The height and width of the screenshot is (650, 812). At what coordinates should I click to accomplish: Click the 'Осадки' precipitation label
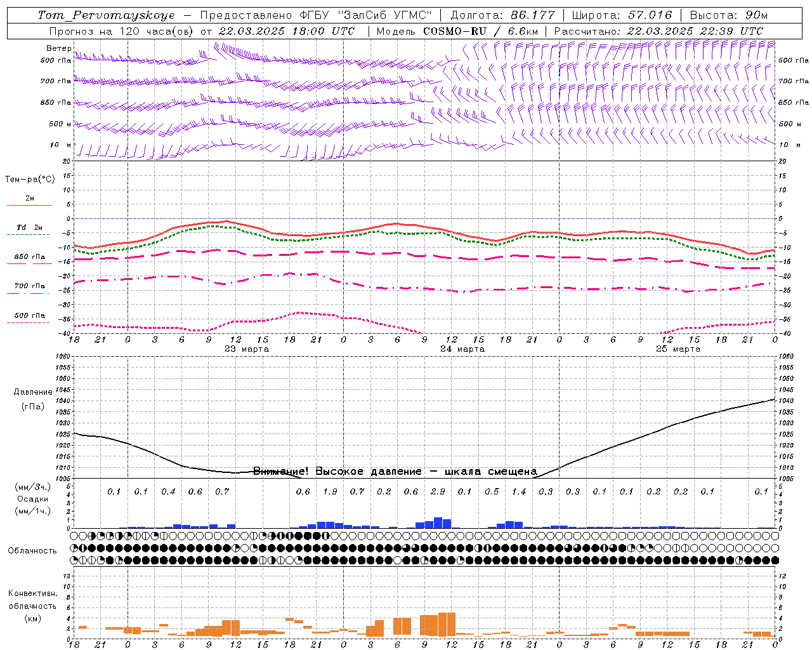[32, 499]
